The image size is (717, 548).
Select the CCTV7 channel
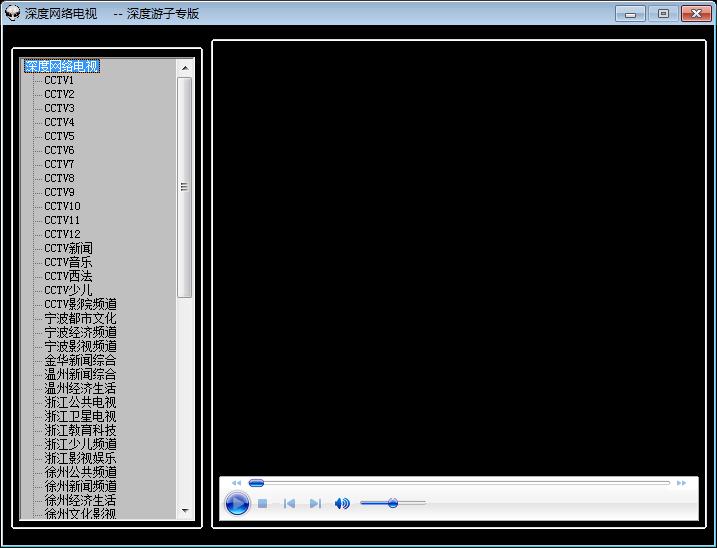pyautogui.click(x=59, y=164)
